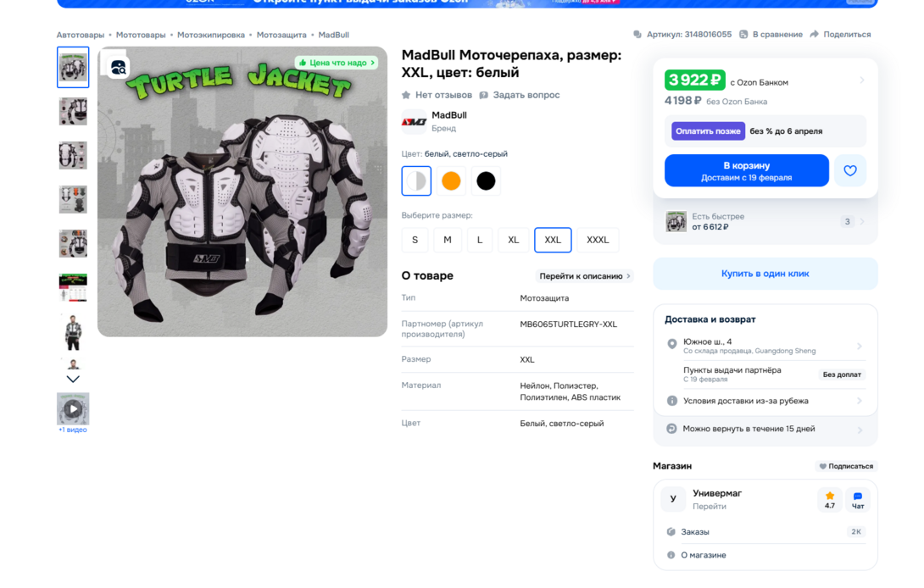924x588 pixels.
Task: Play the product video thumbnail
Action: pyautogui.click(x=73, y=408)
